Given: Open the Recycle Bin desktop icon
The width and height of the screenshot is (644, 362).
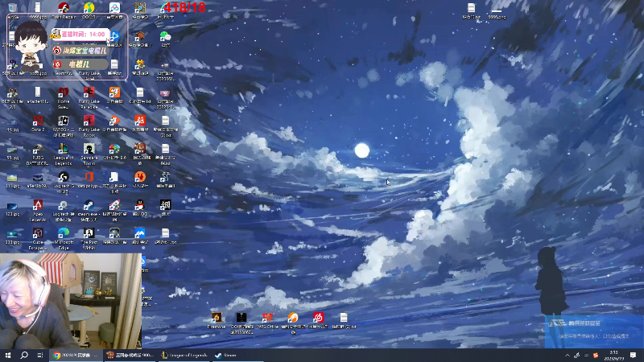Looking at the screenshot, I should click(12, 8).
